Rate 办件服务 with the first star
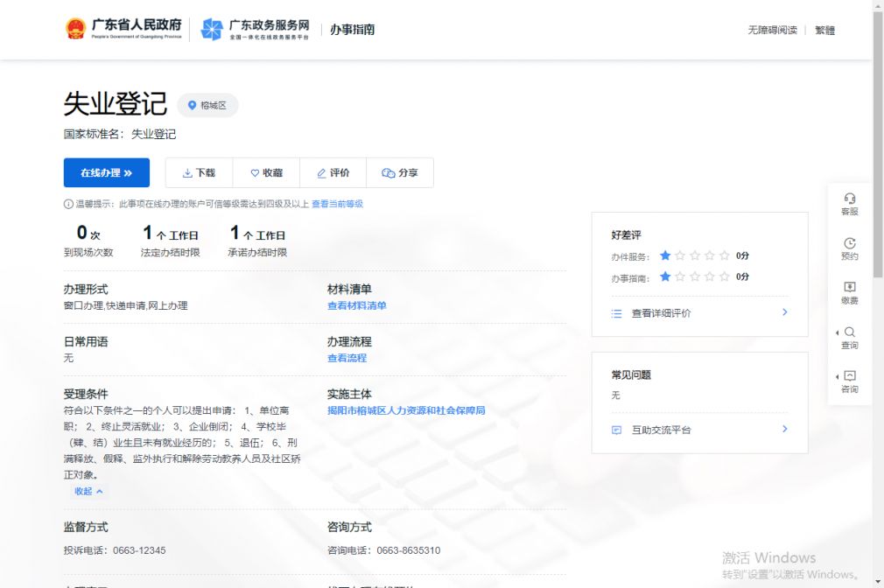The image size is (884, 588). (665, 255)
